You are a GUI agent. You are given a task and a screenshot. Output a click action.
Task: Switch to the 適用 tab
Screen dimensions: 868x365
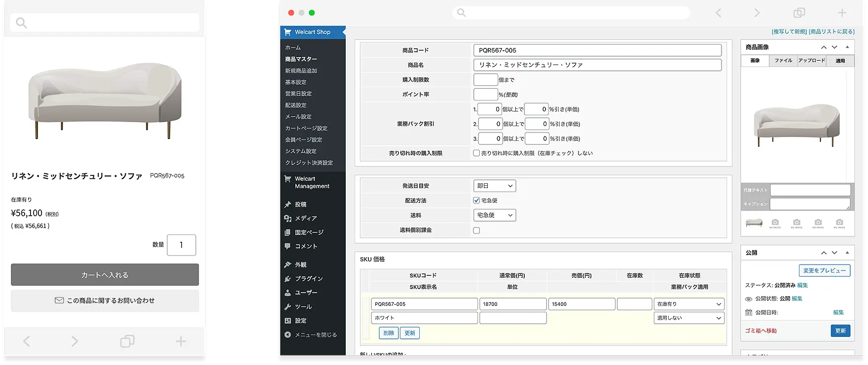[840, 61]
